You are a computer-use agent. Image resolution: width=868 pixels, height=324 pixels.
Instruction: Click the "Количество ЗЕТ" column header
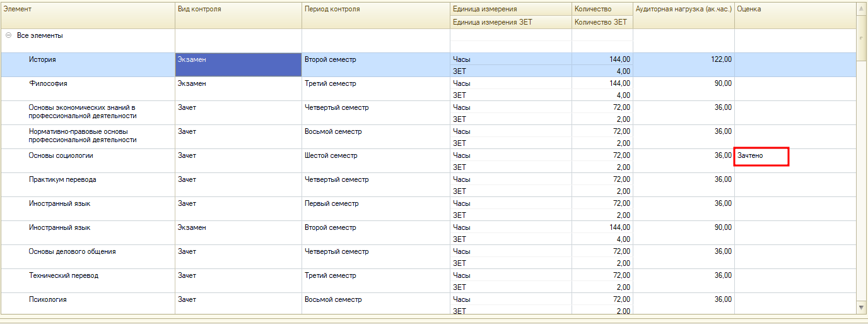tap(601, 22)
